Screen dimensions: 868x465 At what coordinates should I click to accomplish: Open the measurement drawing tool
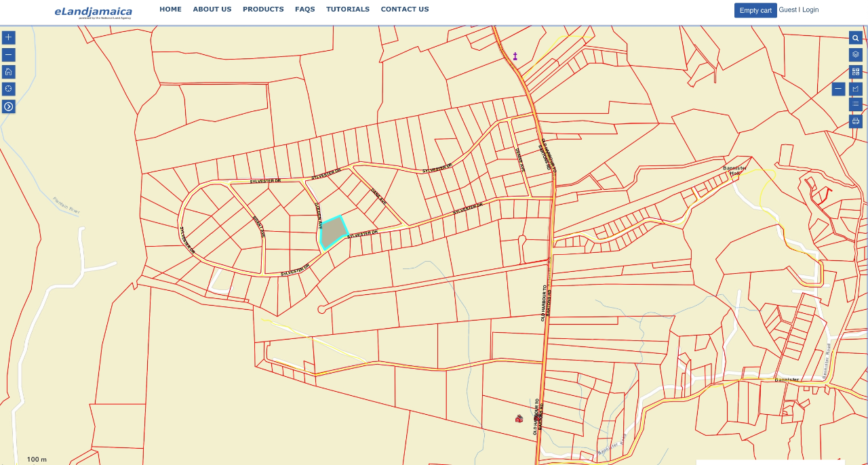[x=855, y=89]
